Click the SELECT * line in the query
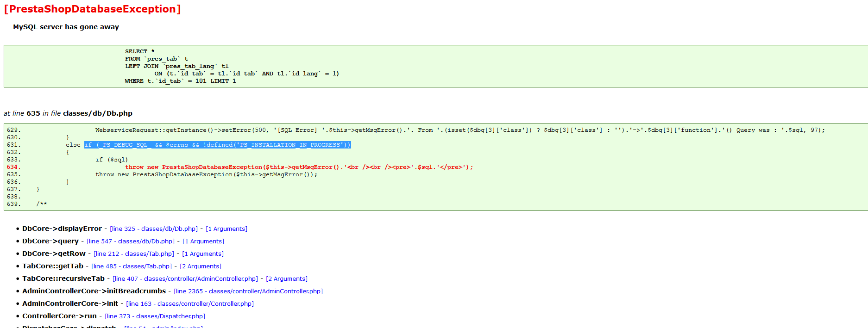The width and height of the screenshot is (868, 328). pos(140,51)
